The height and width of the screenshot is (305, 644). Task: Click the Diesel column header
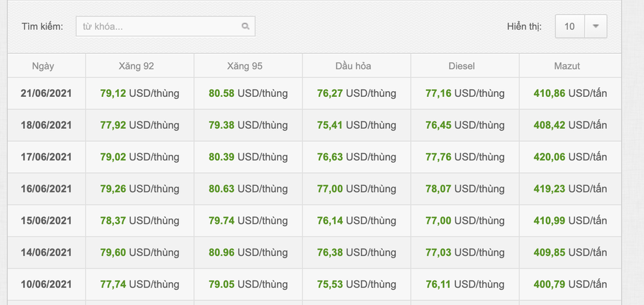click(462, 66)
